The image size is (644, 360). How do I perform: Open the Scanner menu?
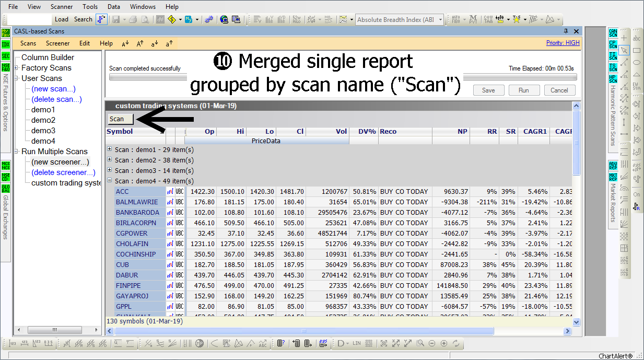pos(62,7)
